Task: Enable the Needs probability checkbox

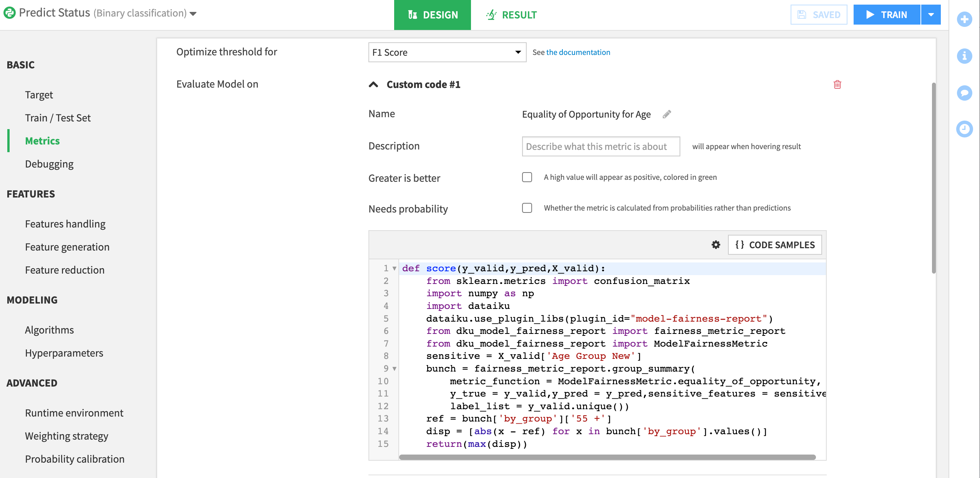Action: (x=527, y=207)
